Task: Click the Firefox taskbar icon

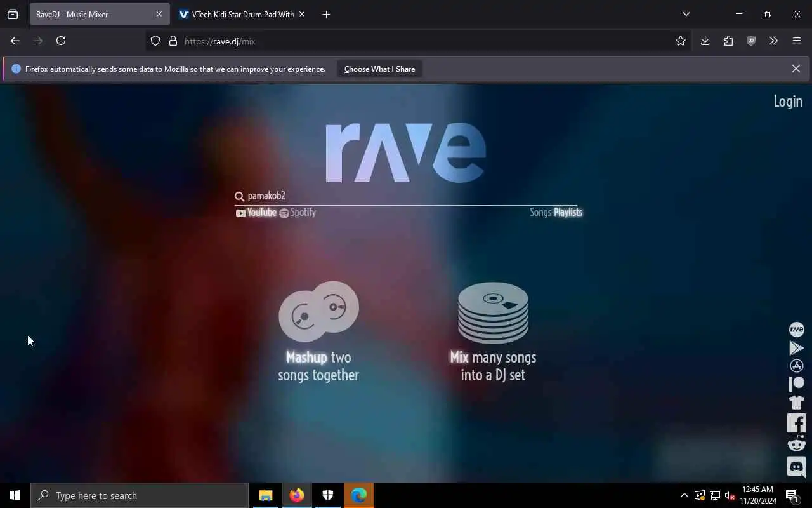Action: (x=296, y=495)
